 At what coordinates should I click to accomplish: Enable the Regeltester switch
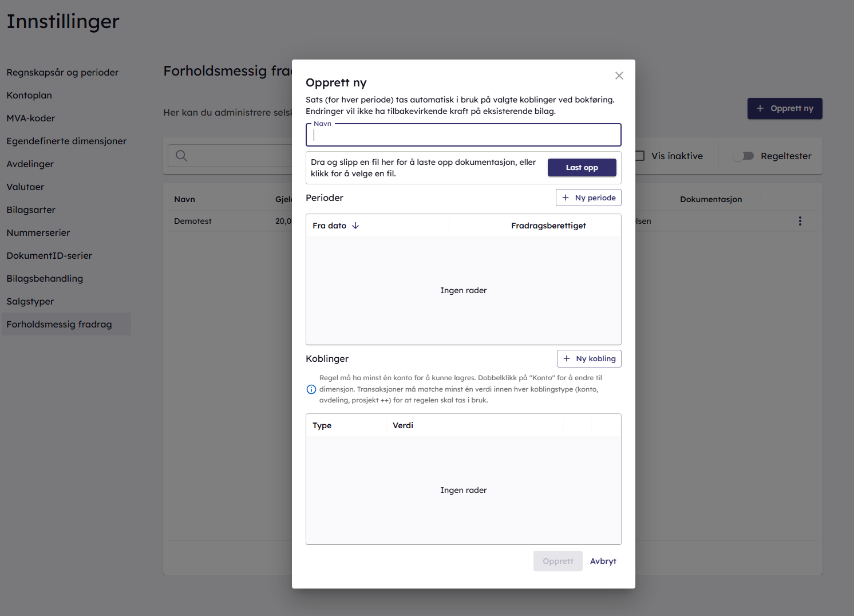[x=744, y=156]
